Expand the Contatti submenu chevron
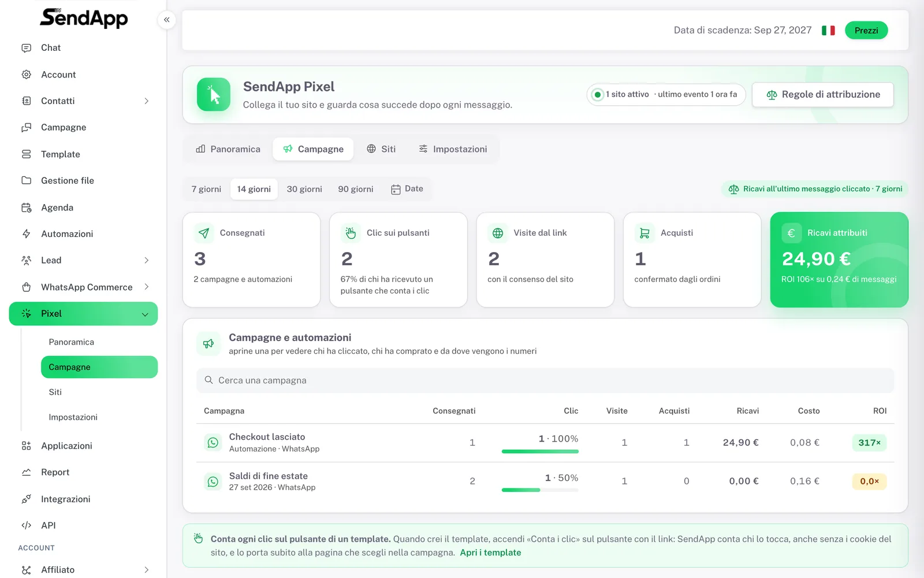The image size is (924, 578). [x=147, y=101]
